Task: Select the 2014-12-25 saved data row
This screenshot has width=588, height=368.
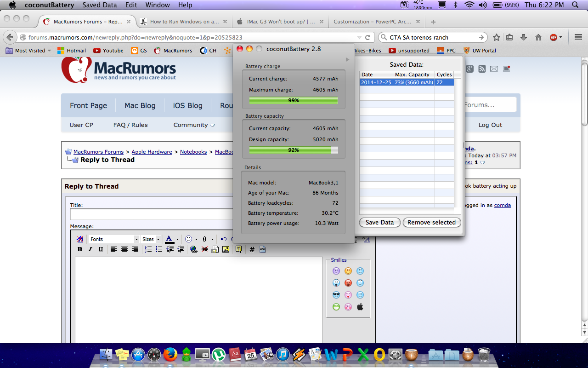Action: pos(407,82)
